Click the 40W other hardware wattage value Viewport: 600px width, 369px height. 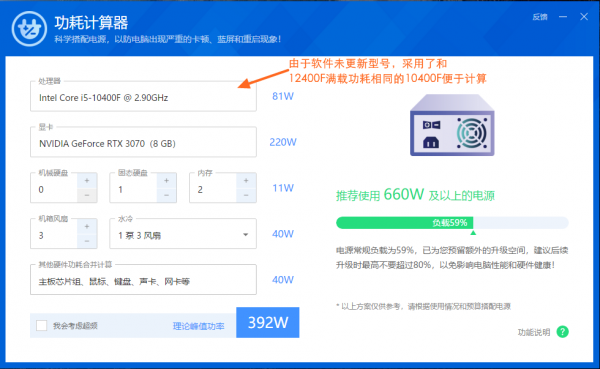point(283,280)
